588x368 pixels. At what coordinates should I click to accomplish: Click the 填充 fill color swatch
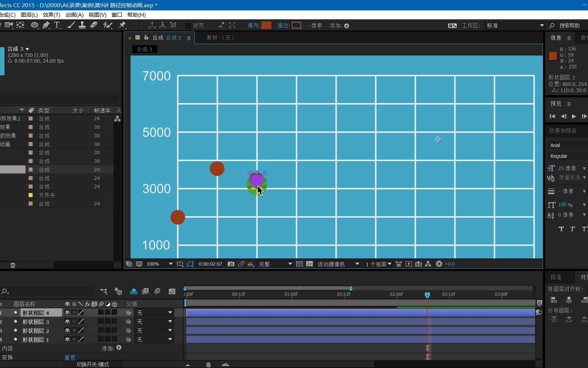pos(266,25)
